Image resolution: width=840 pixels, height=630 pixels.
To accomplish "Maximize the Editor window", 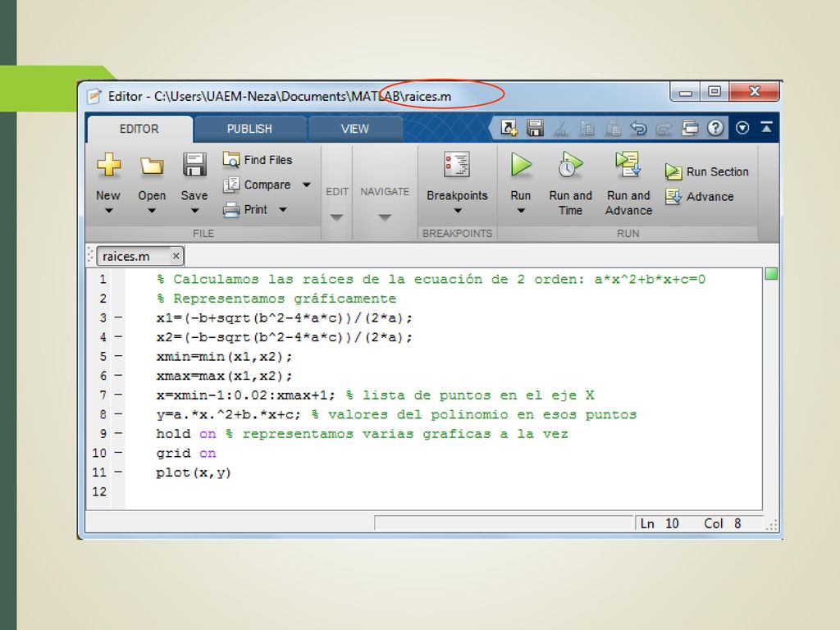I will point(714,92).
